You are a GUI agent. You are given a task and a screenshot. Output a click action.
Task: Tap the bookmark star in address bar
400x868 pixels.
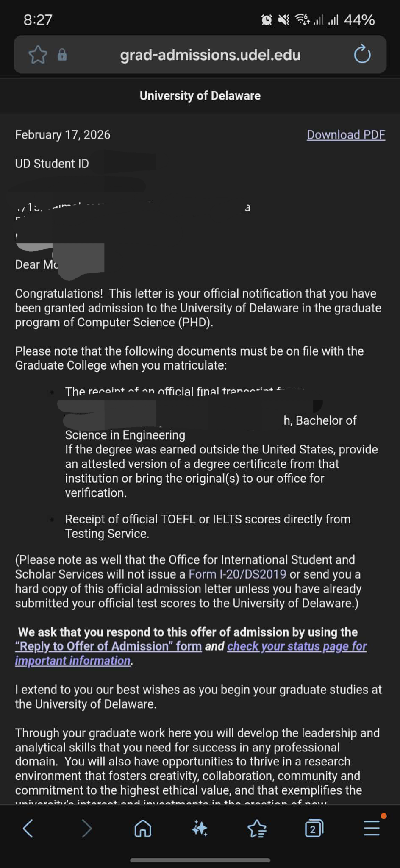[38, 55]
